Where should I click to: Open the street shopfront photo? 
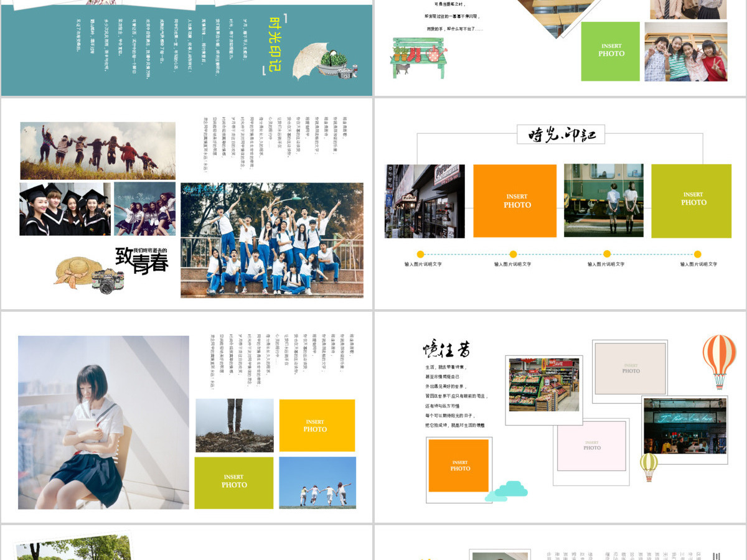425,201
